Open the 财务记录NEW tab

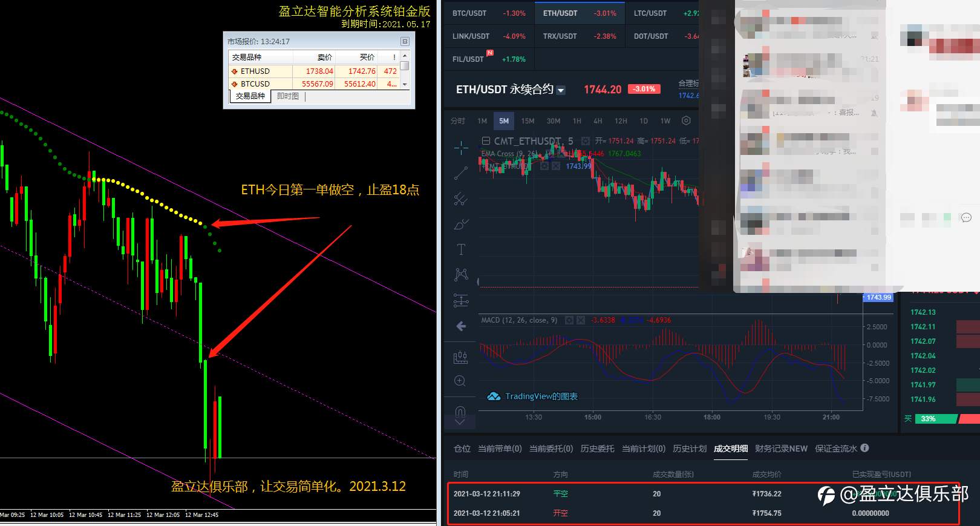coord(781,449)
